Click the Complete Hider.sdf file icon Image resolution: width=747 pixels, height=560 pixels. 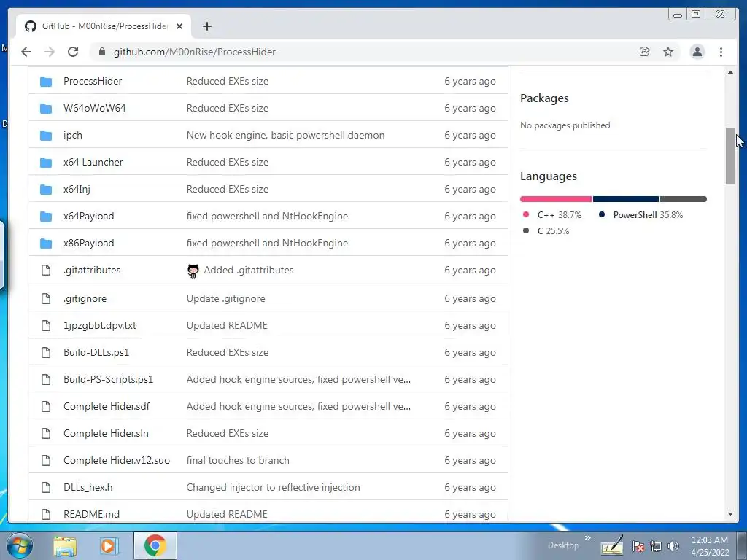click(46, 407)
